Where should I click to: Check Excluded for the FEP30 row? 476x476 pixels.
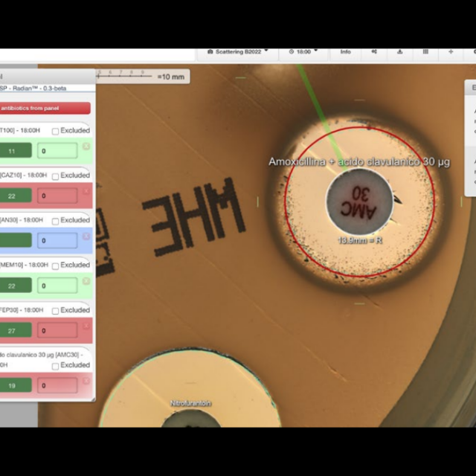click(x=55, y=311)
